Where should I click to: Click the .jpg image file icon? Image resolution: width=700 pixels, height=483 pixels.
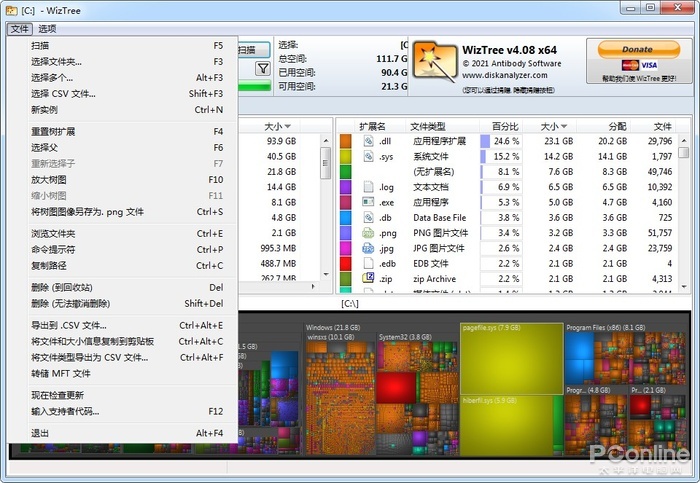coord(368,248)
